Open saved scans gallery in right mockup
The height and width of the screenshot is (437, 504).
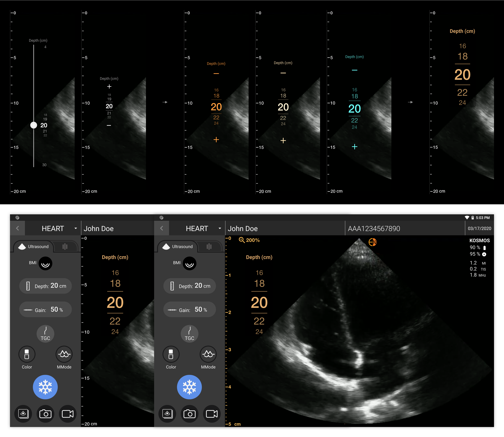point(167,414)
